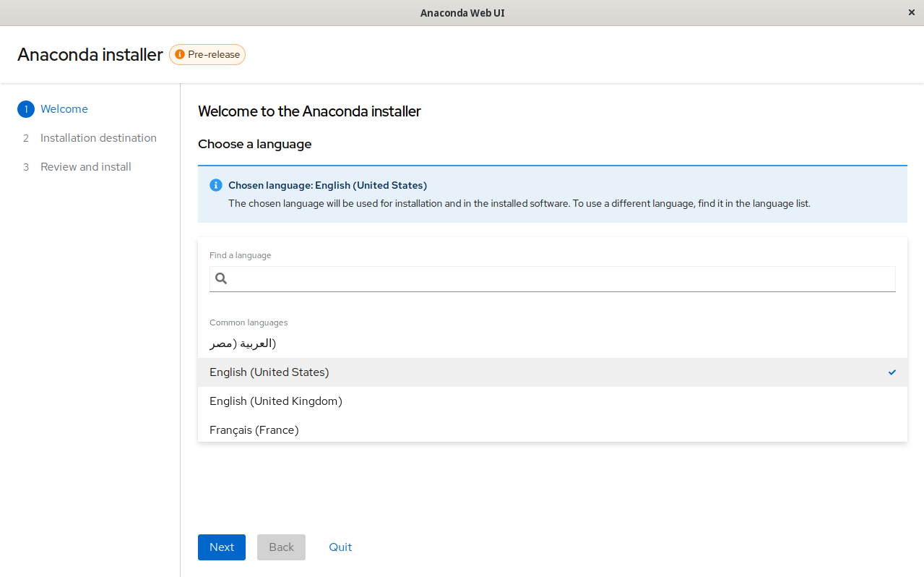Choose English (United Kingdom) from the list
The height and width of the screenshot is (577, 924).
point(553,401)
